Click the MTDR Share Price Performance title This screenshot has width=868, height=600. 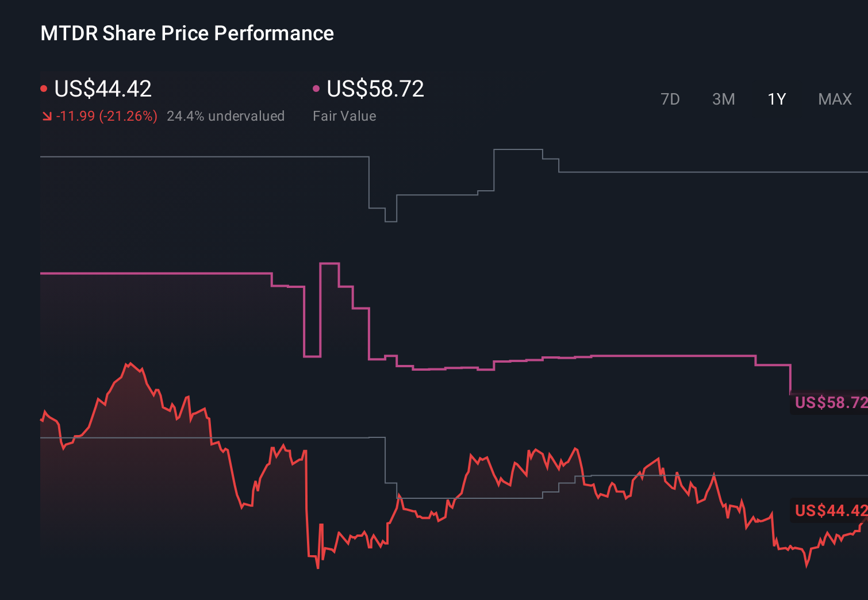(187, 33)
